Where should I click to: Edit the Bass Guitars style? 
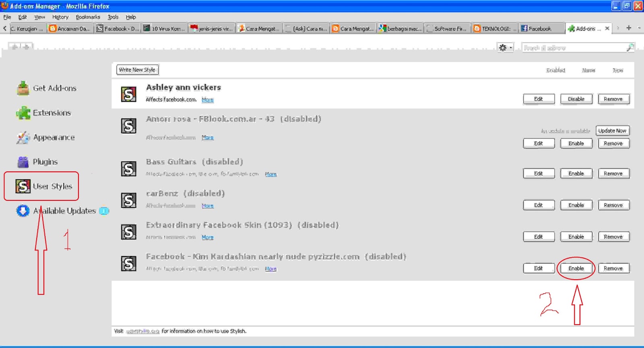539,173
